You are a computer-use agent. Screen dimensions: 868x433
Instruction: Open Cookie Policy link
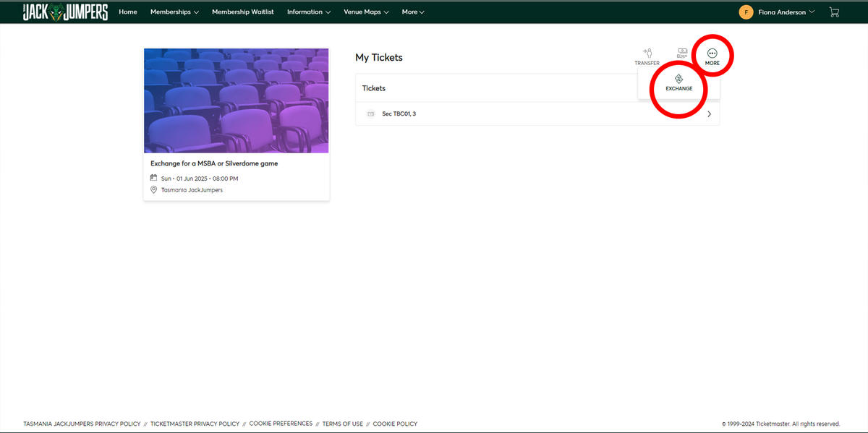[x=395, y=424]
